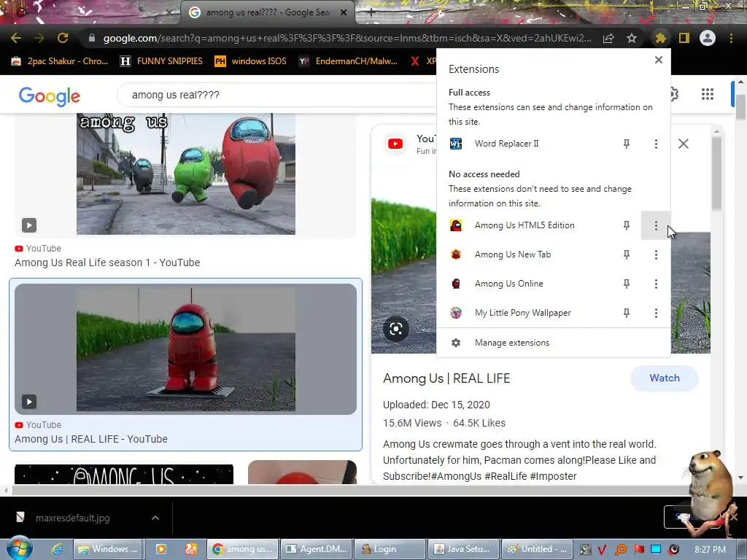Reload the current page
Viewport: 747px width, 560px height.
coord(63,38)
